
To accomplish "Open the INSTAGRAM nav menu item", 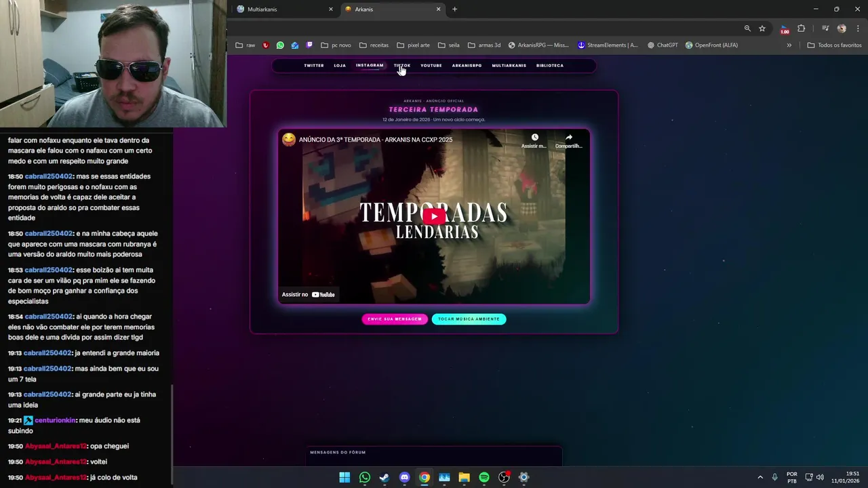I will tap(370, 66).
